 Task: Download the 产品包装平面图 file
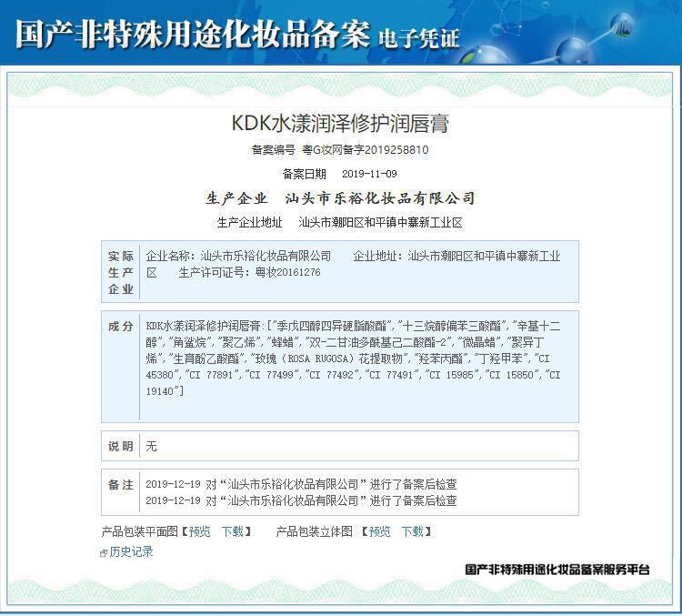click(233, 531)
